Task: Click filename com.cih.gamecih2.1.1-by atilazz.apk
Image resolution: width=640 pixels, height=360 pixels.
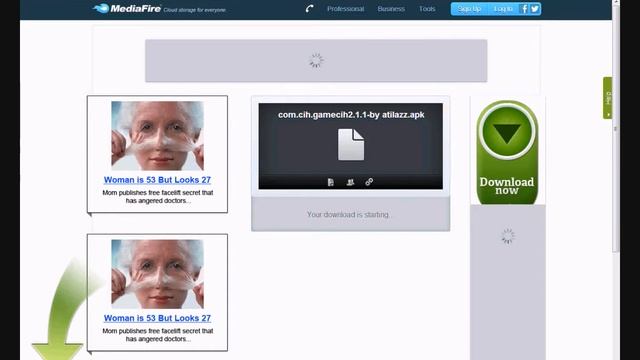Action: click(x=351, y=115)
